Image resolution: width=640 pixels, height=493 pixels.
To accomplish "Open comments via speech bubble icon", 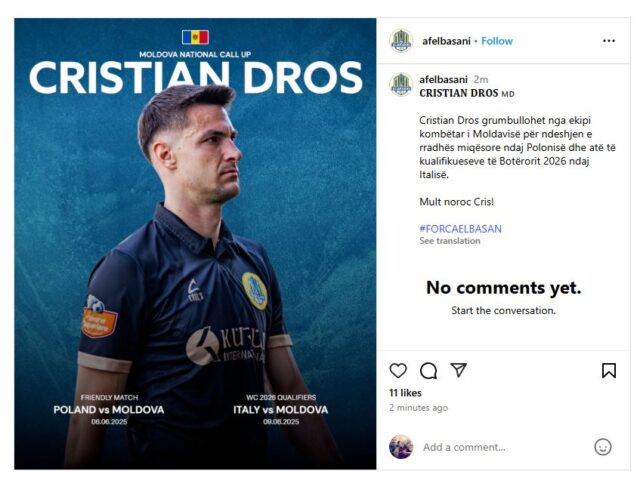I will [428, 371].
